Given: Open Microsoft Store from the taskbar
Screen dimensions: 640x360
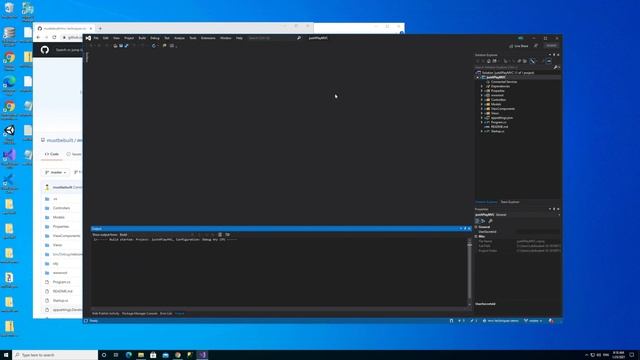Looking at the screenshot, I should (x=153, y=355).
